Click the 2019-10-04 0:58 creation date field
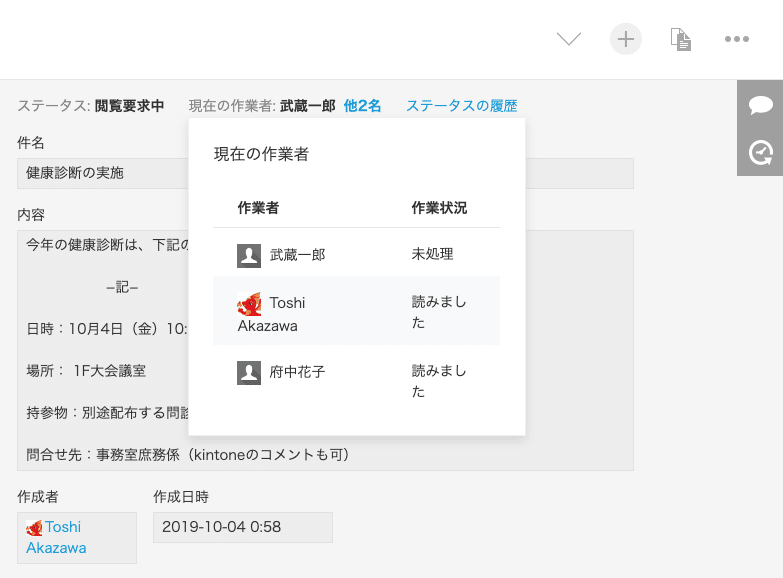Image resolution: width=783 pixels, height=578 pixels. pos(243,527)
